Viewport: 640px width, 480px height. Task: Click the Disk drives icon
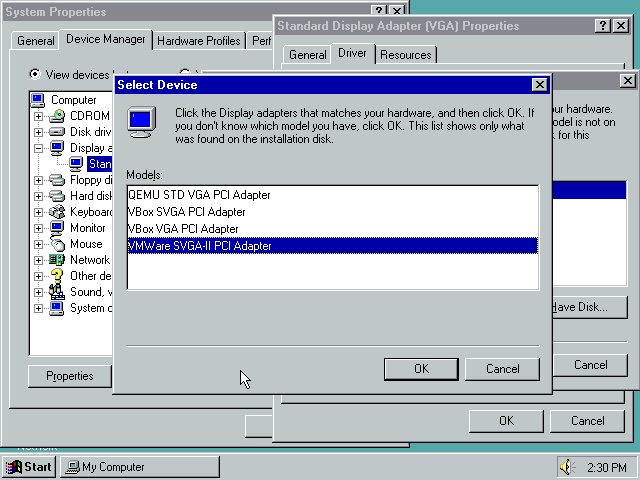pyautogui.click(x=57, y=132)
